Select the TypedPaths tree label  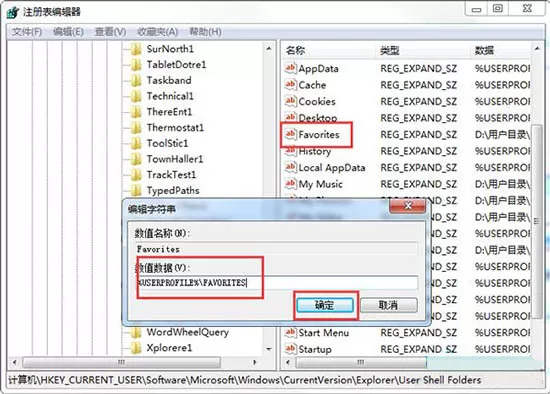click(173, 191)
